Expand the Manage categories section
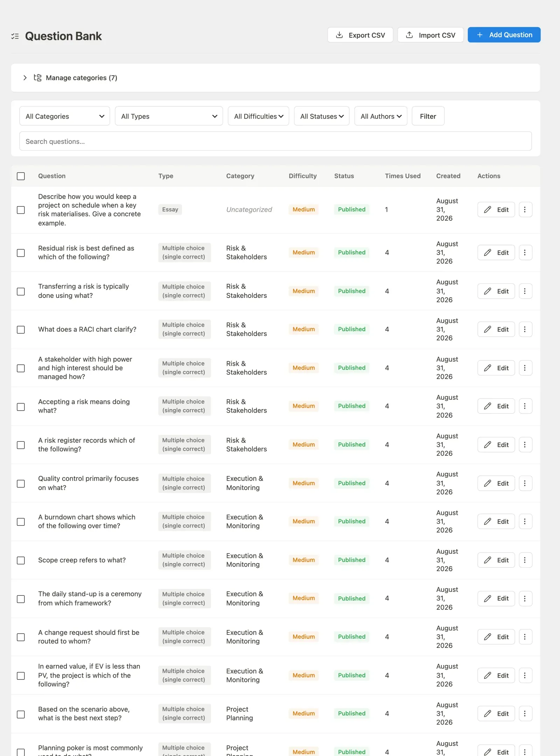This screenshot has width=560, height=756. (x=25, y=78)
